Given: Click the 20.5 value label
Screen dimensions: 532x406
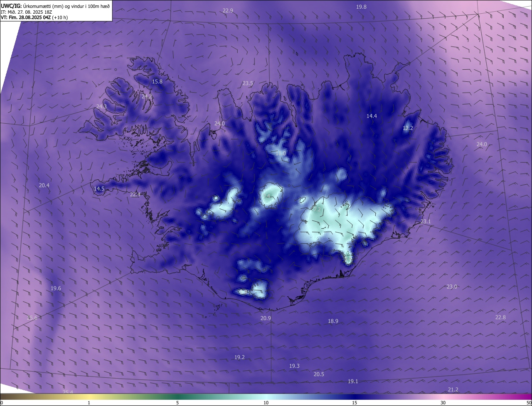Looking at the screenshot, I should click(x=319, y=374).
